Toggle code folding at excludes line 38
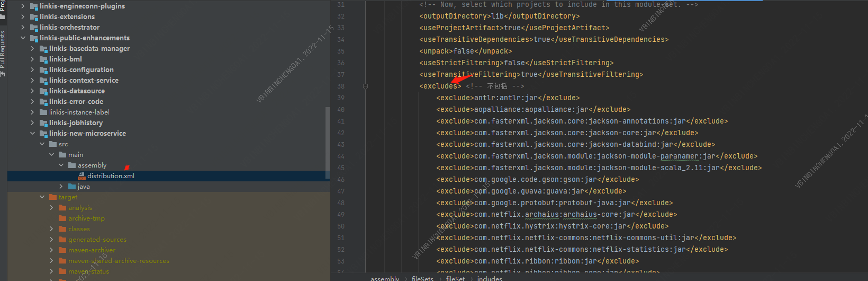Screen dimensions: 868x281 click(365, 86)
